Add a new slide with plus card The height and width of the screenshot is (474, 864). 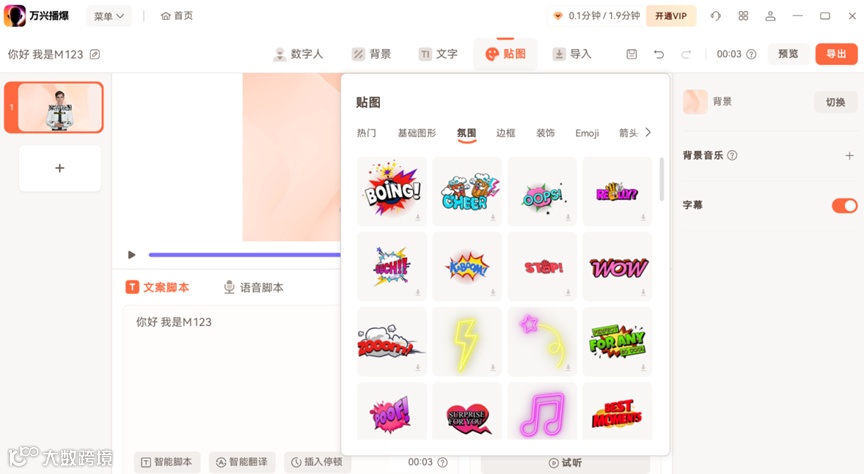click(60, 168)
